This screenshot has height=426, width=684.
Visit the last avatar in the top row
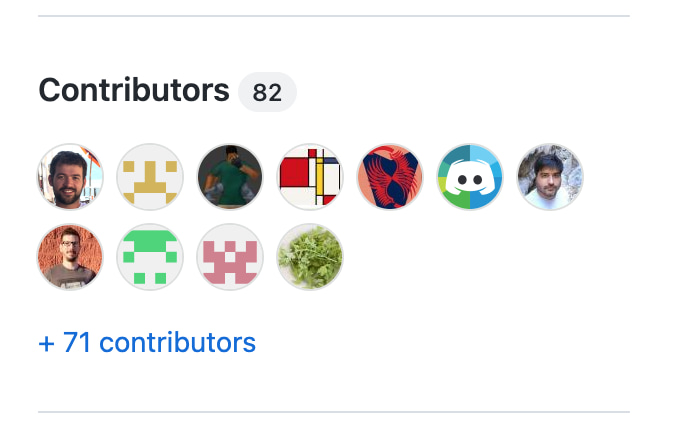(x=550, y=177)
